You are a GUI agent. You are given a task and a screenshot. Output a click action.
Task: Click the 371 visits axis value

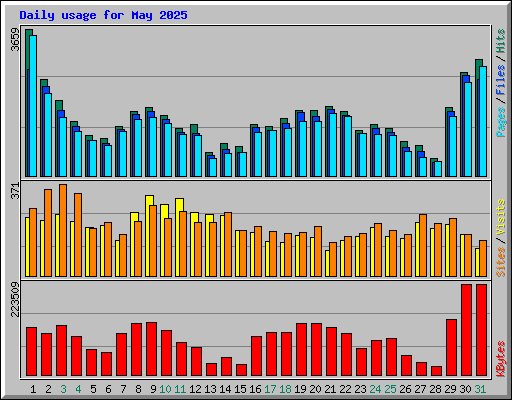click(15, 191)
